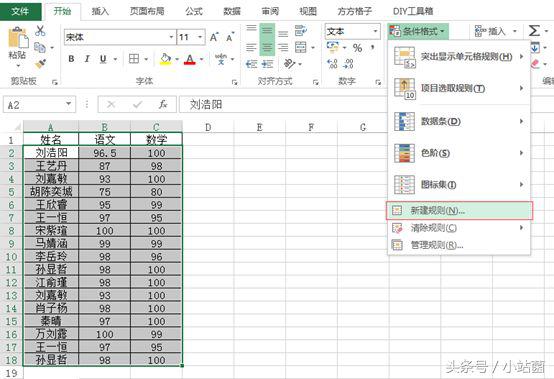Click the text orientation icon
This screenshot has width=554, height=379.
[289, 64]
